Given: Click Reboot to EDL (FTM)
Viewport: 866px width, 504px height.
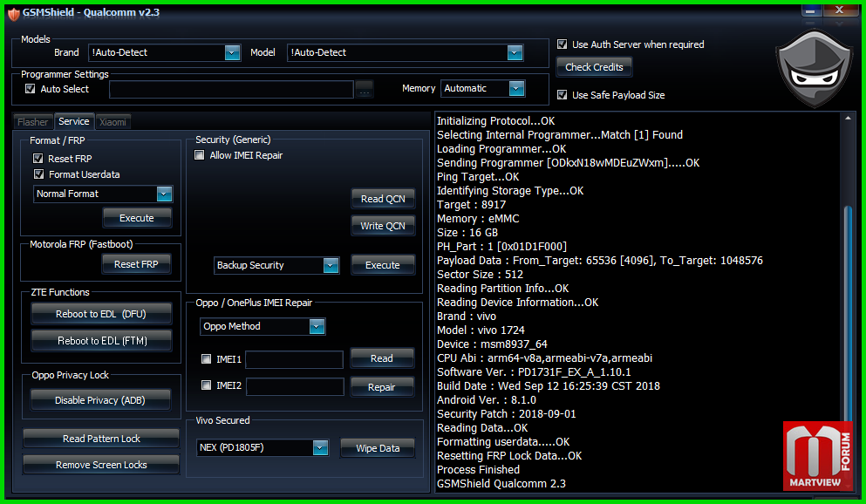Looking at the screenshot, I should click(102, 341).
